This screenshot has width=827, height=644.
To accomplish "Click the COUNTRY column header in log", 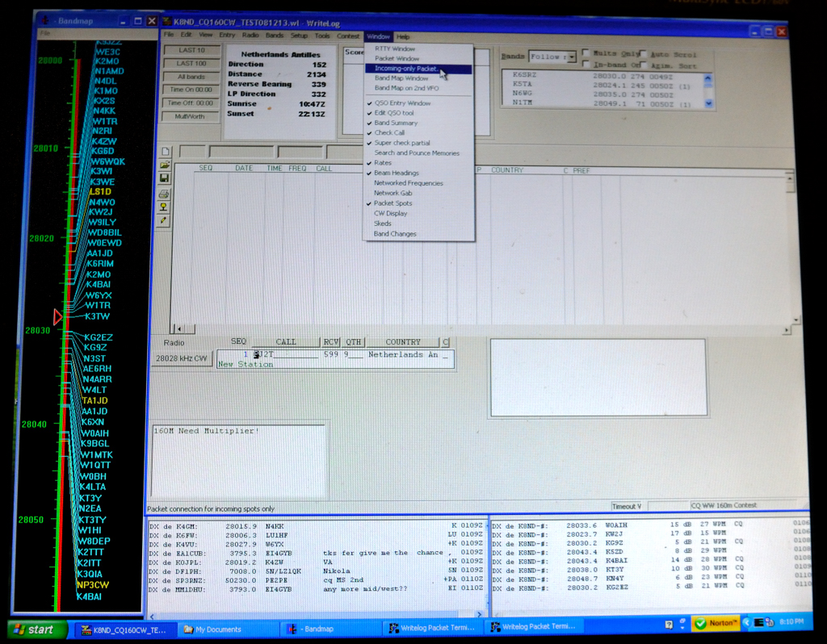I will pos(507,170).
